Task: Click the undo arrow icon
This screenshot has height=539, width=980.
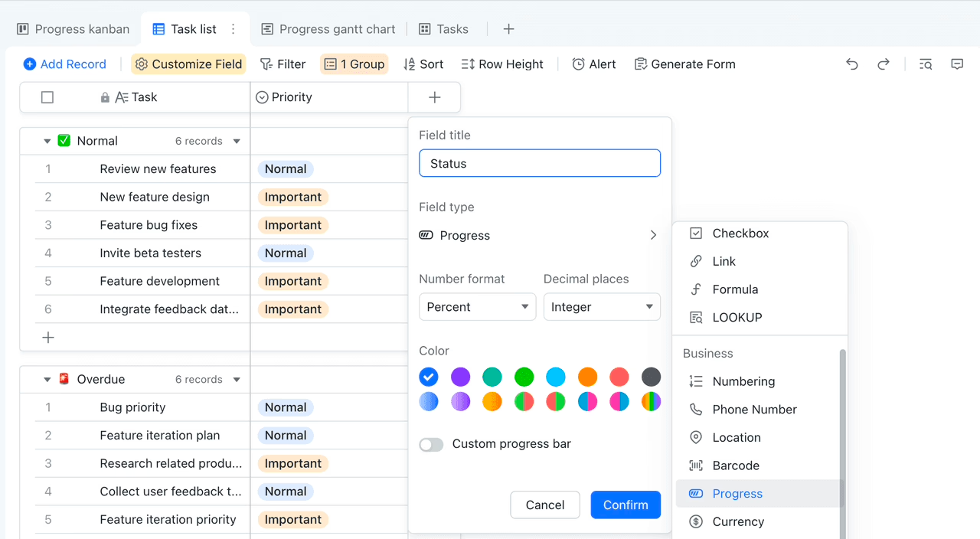Action: (x=851, y=64)
